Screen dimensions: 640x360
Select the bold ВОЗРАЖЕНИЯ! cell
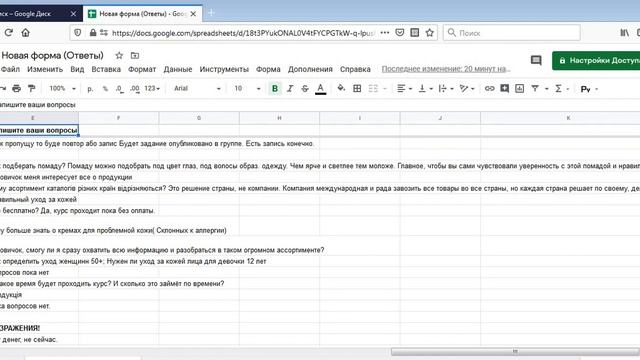pyautogui.click(x=39, y=328)
